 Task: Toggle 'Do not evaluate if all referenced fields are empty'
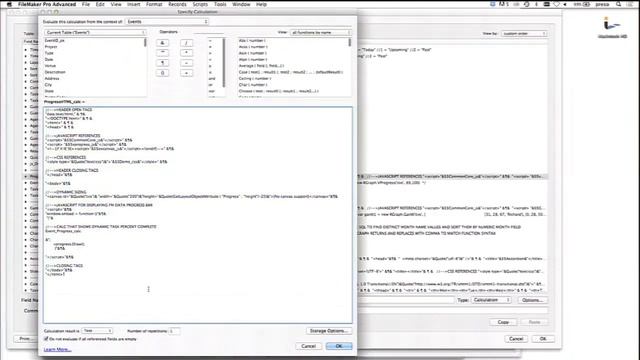click(46, 339)
